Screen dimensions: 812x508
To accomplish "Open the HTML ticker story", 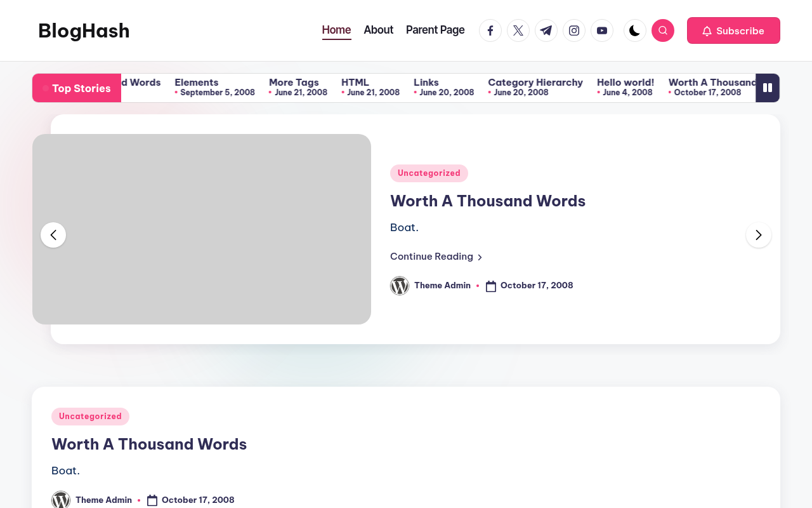I will tap(355, 83).
